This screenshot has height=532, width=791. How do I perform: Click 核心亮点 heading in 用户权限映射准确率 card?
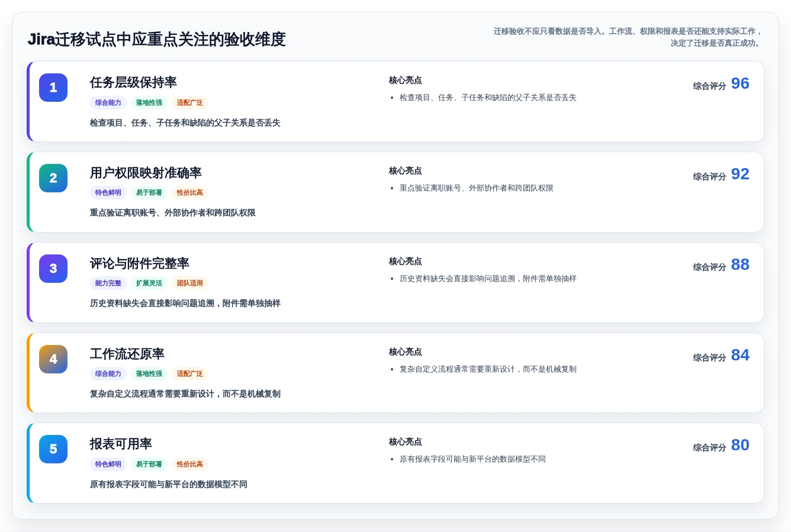[406, 170]
